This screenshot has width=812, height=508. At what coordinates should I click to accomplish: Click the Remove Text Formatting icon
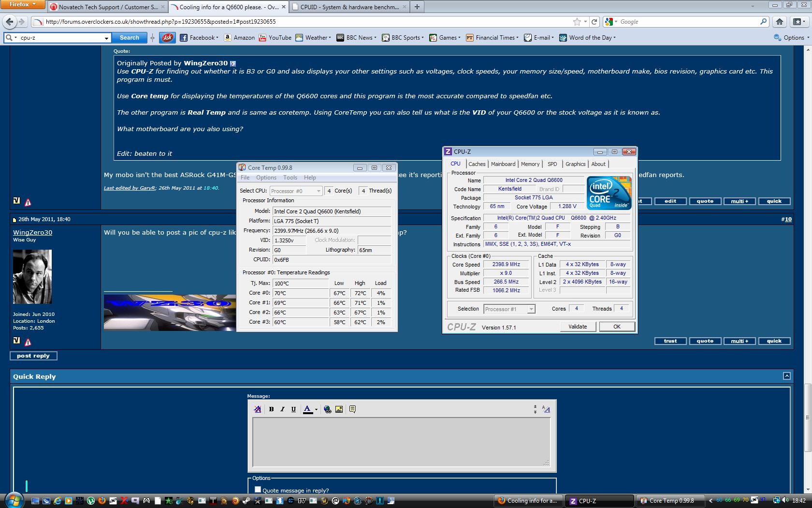coord(258,409)
